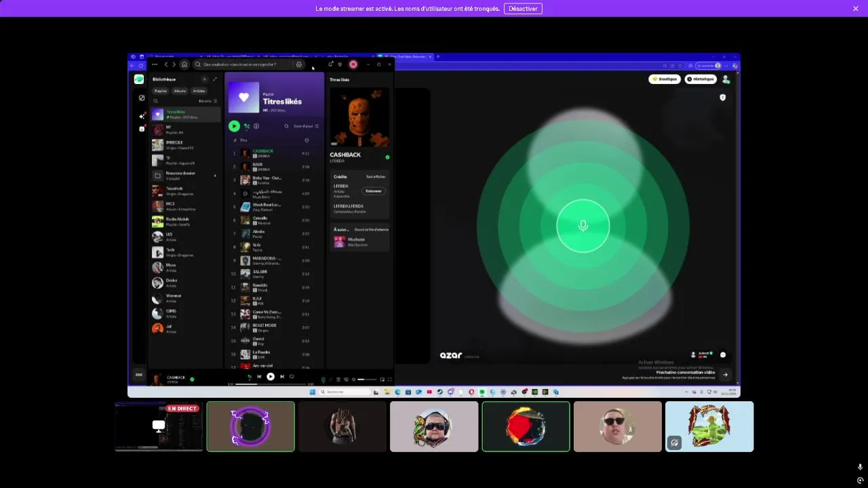Go to next Azar conversation arrow
This screenshot has width=868, height=488.
click(x=725, y=374)
